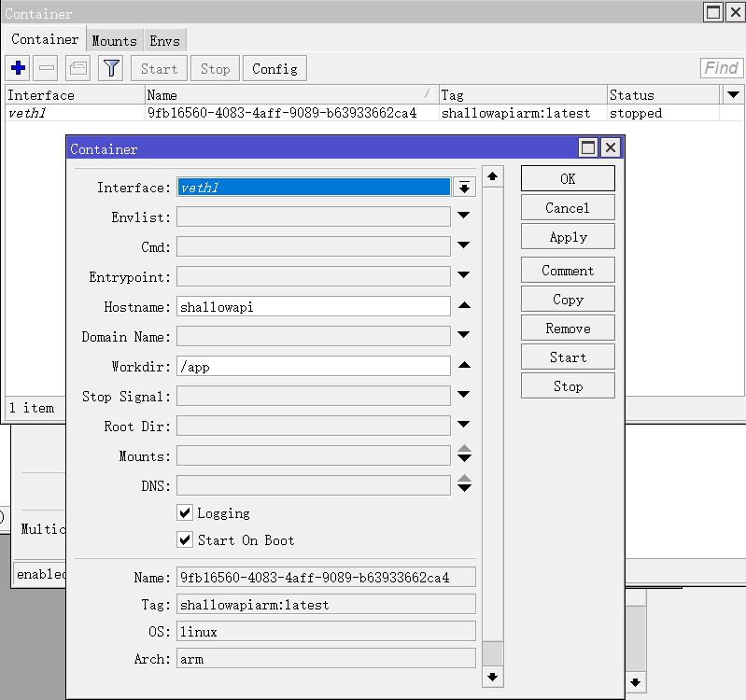Click the OS field showing linux
Screen dimensions: 746x700
tap(326, 631)
